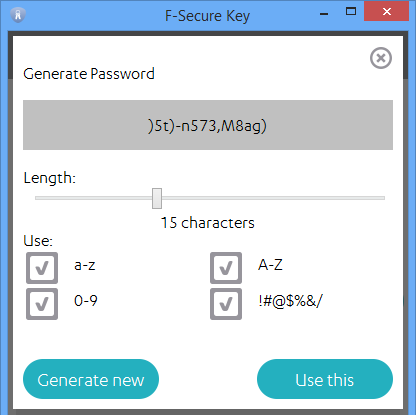Toggle the a-z lowercase checkbox
Screen dimensions: 416x415
click(x=42, y=268)
